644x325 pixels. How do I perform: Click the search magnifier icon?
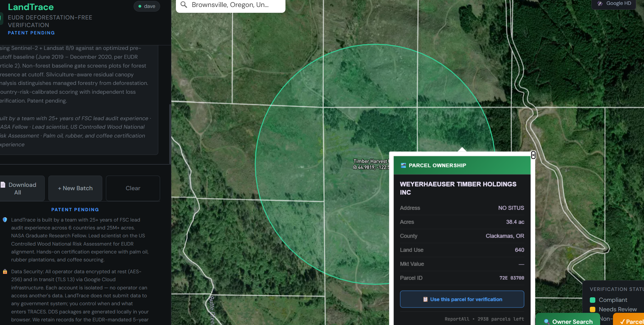tap(184, 5)
